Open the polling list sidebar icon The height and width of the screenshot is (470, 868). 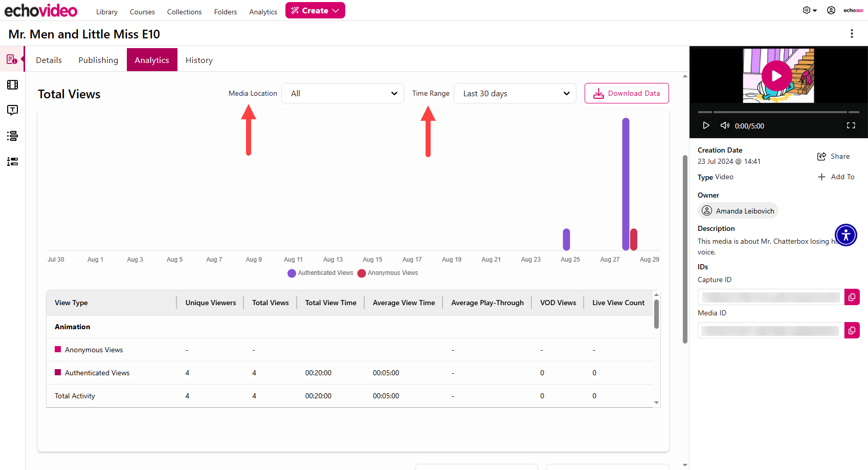[12, 161]
